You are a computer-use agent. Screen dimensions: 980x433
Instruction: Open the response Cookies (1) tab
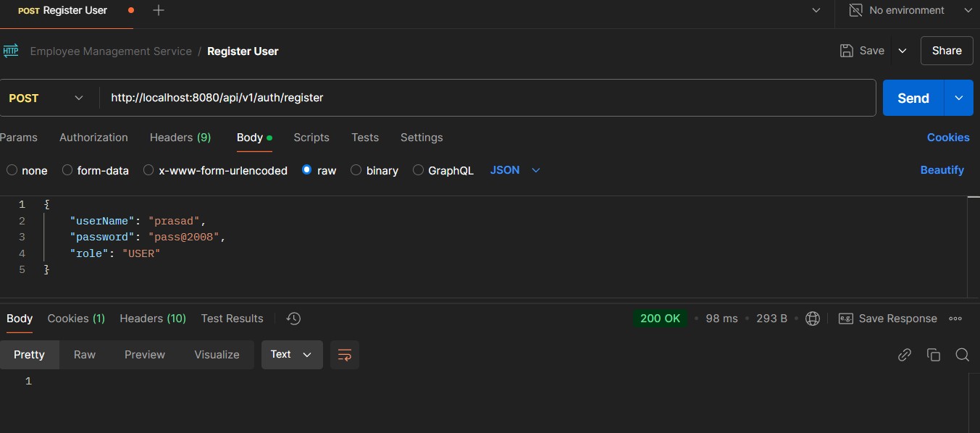point(76,319)
